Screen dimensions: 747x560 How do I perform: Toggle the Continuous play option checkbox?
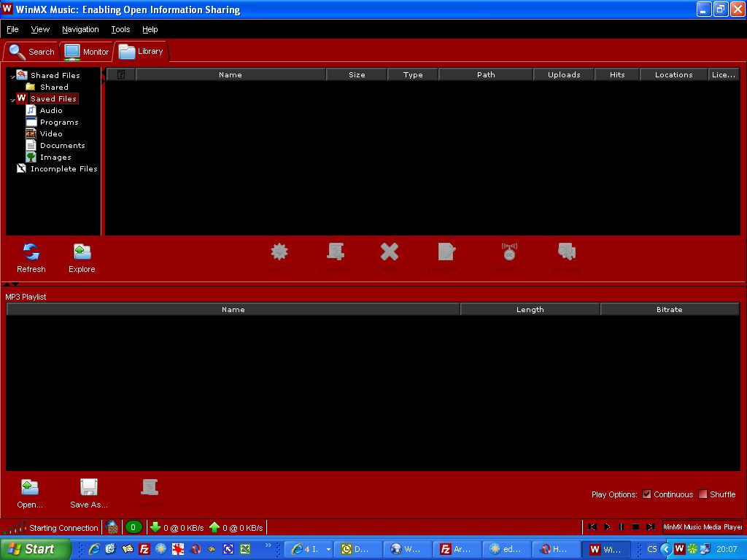coord(646,494)
